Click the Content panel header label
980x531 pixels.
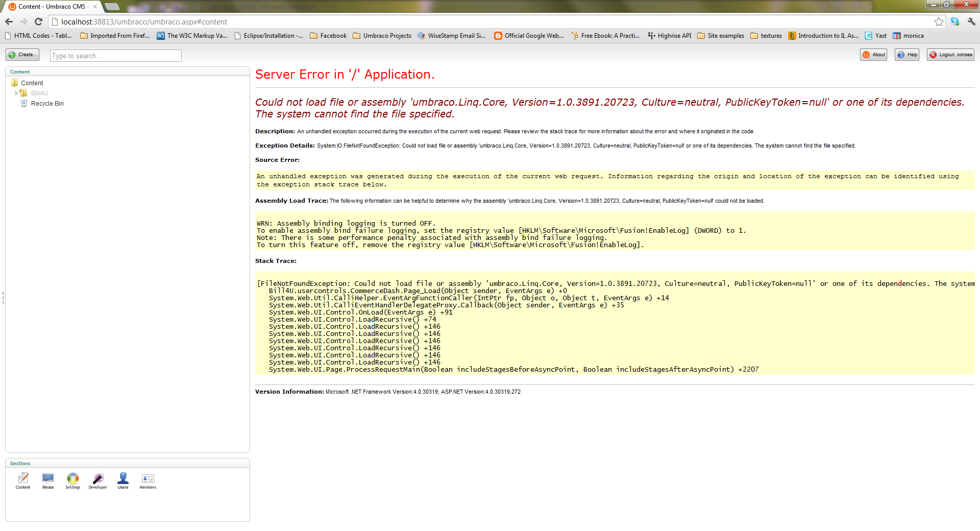(x=20, y=72)
